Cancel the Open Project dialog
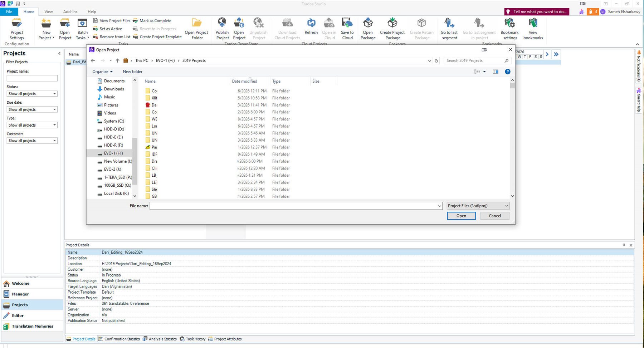644x348 pixels. [x=494, y=216]
